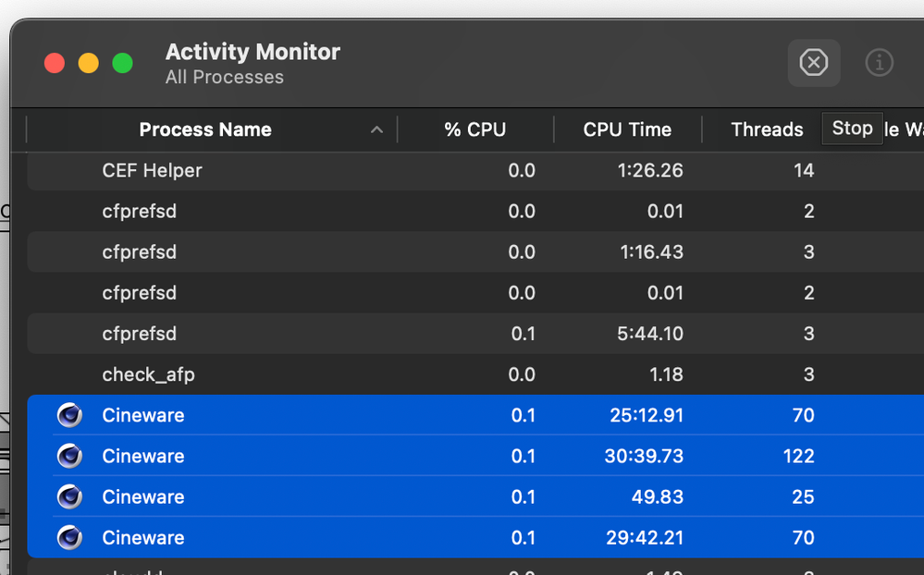Click the Stop tooltip label

coord(852,128)
